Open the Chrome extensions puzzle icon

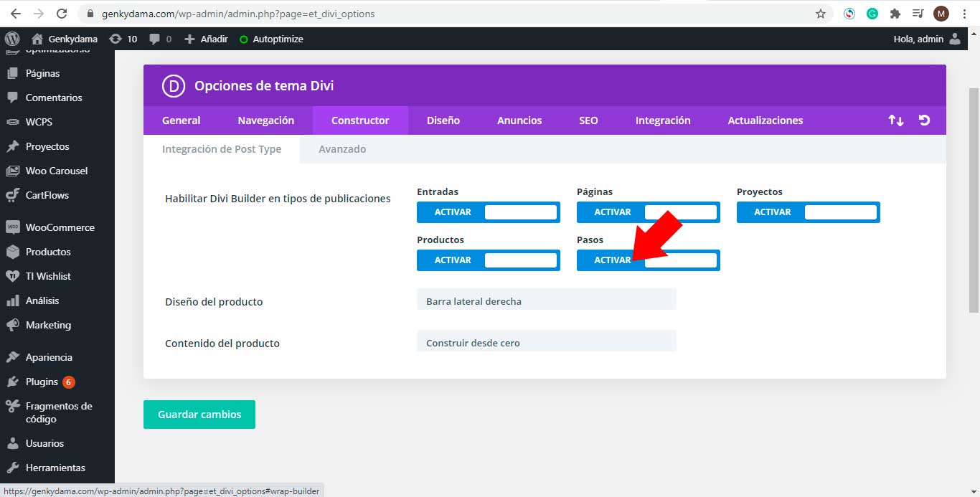[x=895, y=14]
